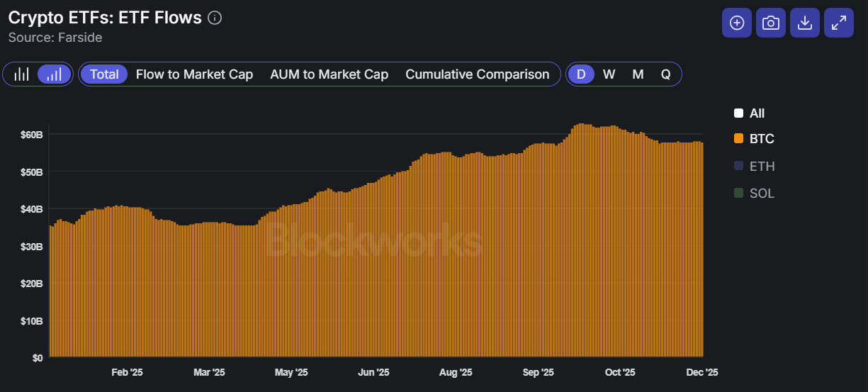This screenshot has width=868, height=392.
Task: Download the chart data
Action: tap(804, 23)
